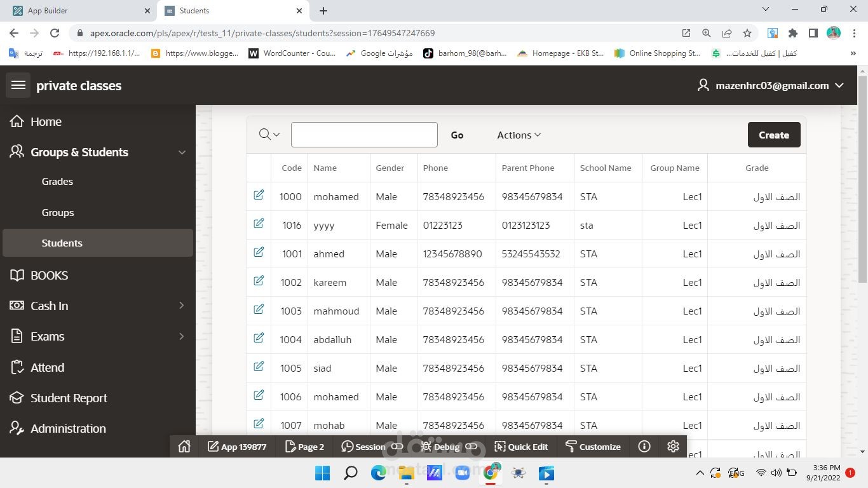
Task: Expand the Cash In submenu
Action: point(182,306)
